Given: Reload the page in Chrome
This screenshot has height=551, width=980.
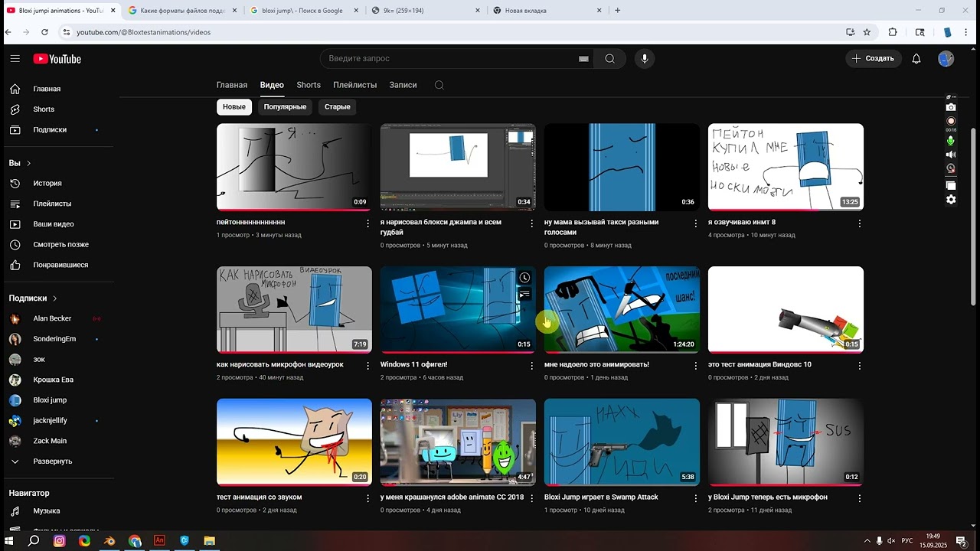Looking at the screenshot, I should tap(44, 32).
